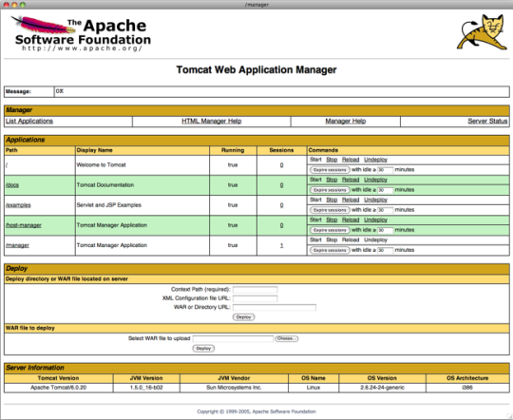This screenshot has width=513, height=420.
Task: Undeploy the /docs application
Action: 375,180
